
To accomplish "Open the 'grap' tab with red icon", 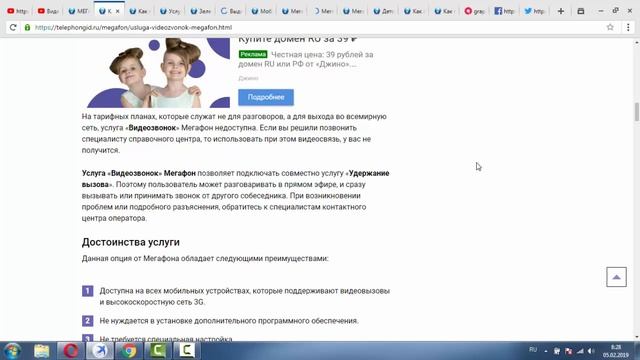I will tap(474, 11).
